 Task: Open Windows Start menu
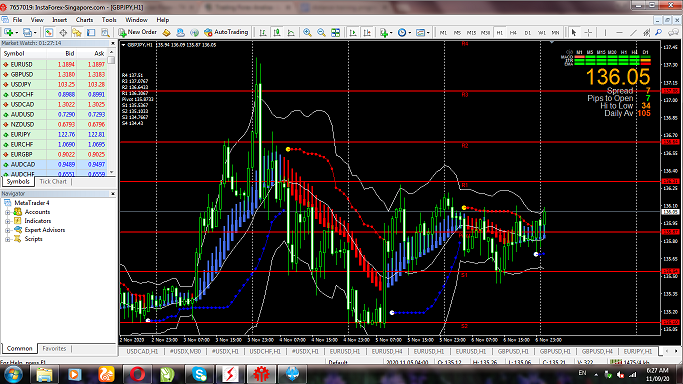click(x=13, y=374)
